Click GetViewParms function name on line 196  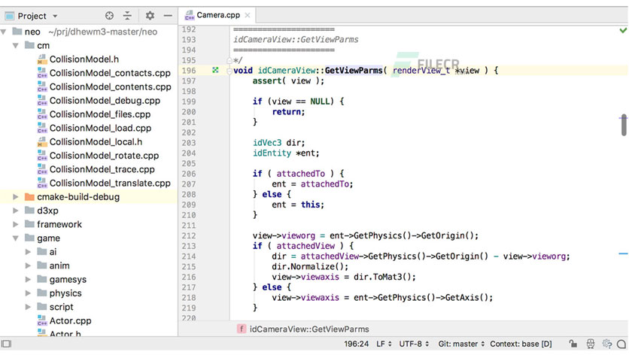coord(354,71)
